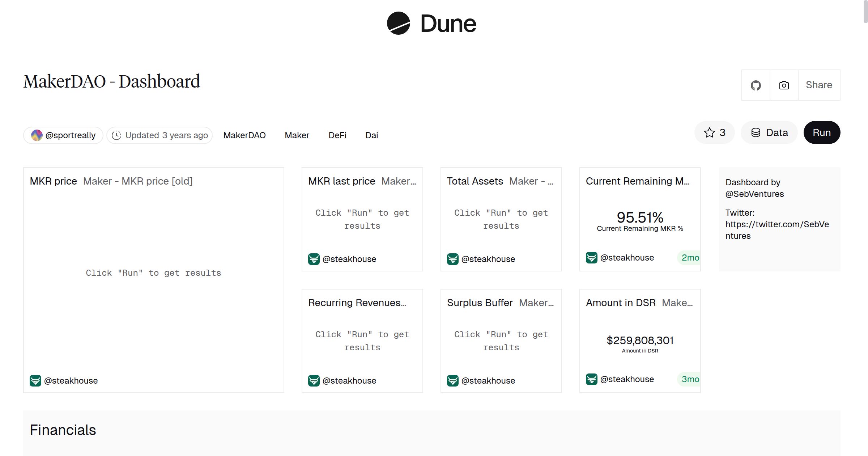
Task: Click the @steakhouse icon under MKR price
Action: [35, 380]
